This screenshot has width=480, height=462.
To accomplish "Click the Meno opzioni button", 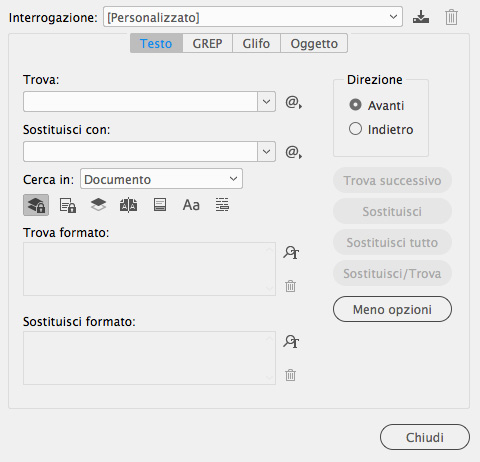I will (392, 309).
